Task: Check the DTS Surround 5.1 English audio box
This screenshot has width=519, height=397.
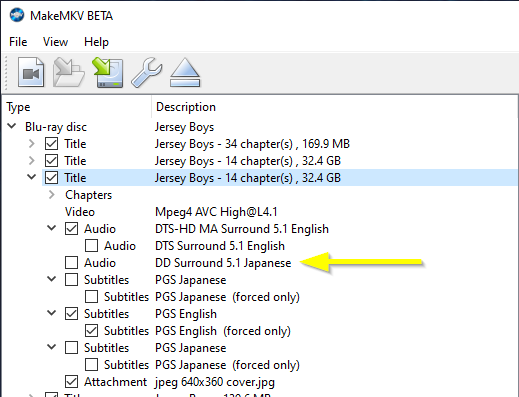Action: coord(91,246)
